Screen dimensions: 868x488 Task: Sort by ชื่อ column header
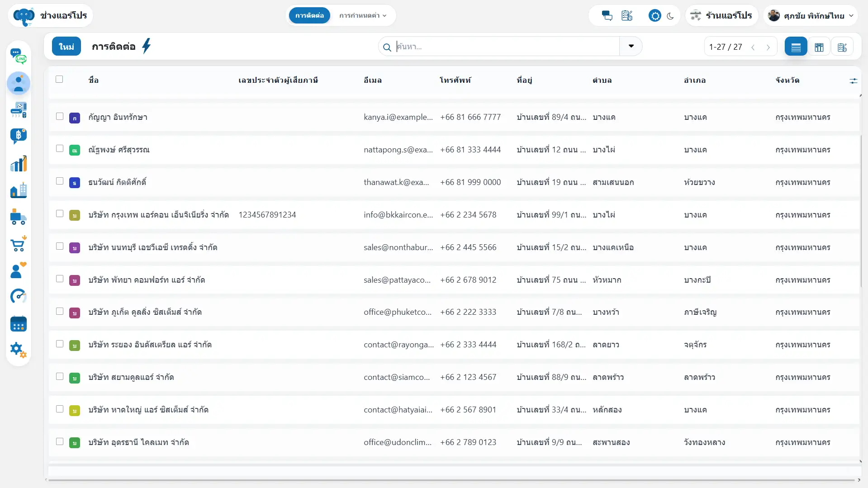click(x=94, y=80)
